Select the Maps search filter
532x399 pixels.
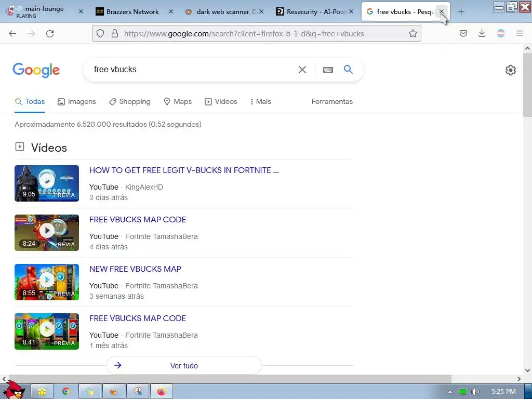click(x=178, y=101)
